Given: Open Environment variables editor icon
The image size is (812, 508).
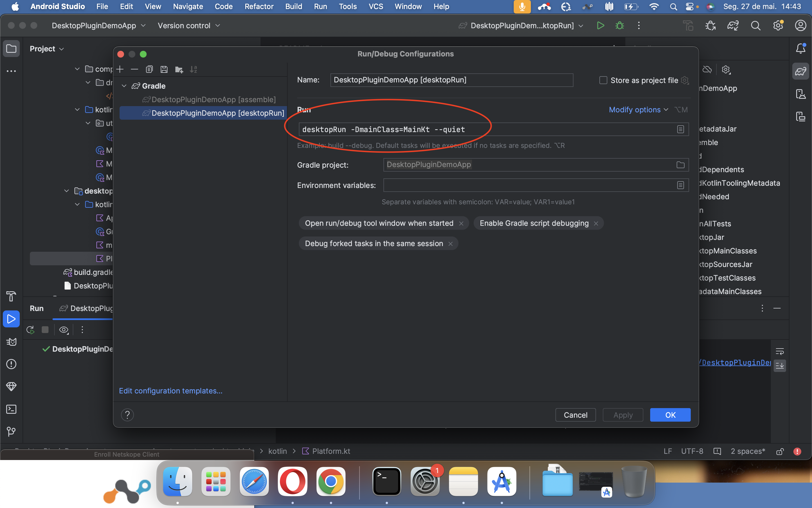Looking at the screenshot, I should [x=680, y=185].
